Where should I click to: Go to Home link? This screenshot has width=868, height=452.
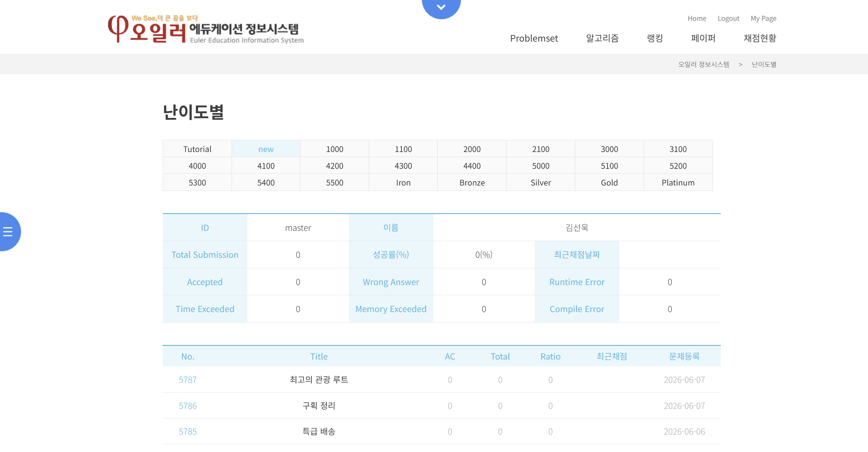click(697, 18)
